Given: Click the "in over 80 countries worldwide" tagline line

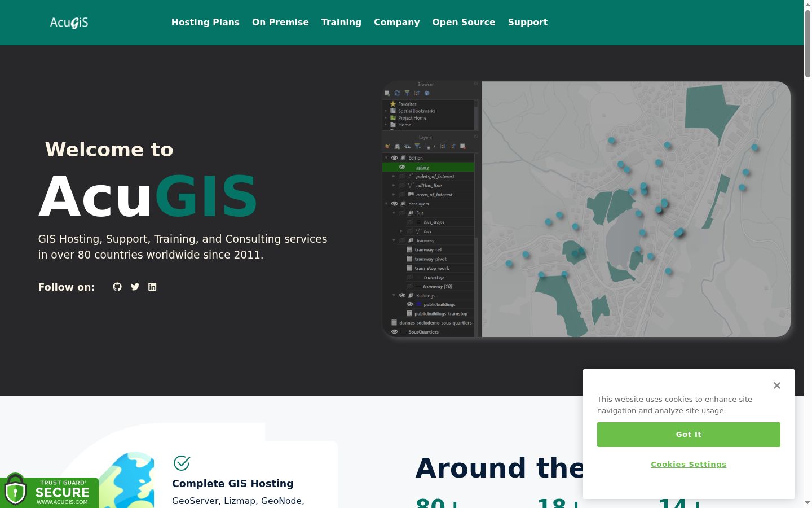Looking at the screenshot, I should tap(151, 255).
